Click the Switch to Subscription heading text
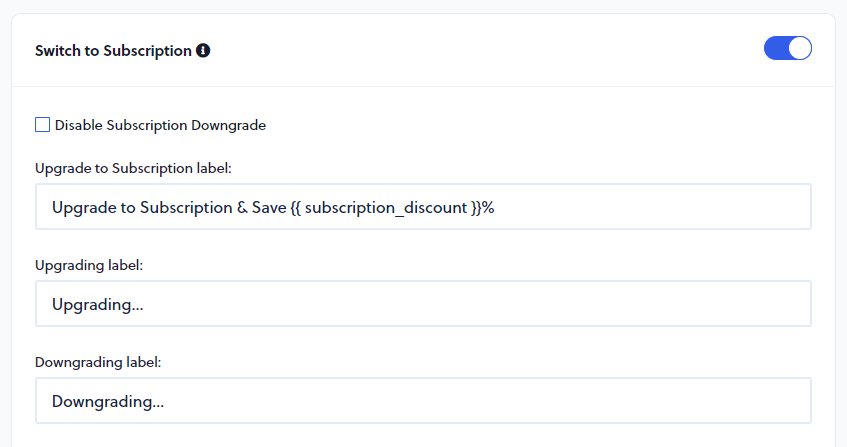The image size is (847, 447). click(x=113, y=50)
